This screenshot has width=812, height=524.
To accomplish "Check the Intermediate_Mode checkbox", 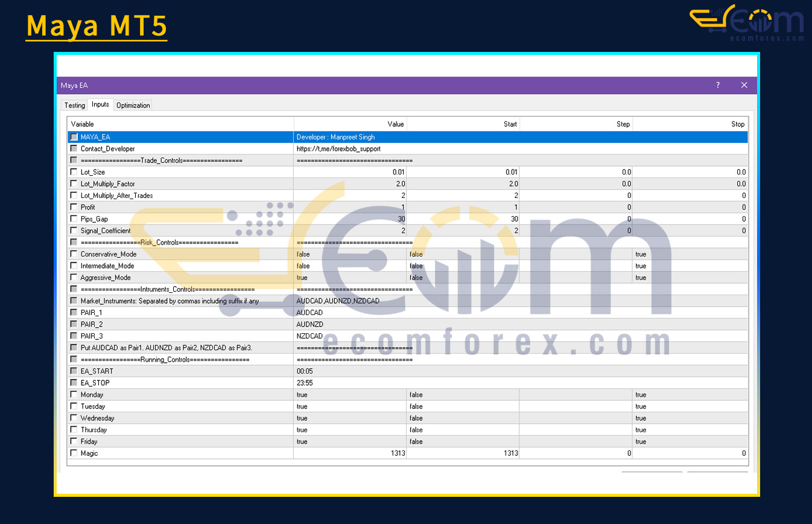I will [74, 266].
